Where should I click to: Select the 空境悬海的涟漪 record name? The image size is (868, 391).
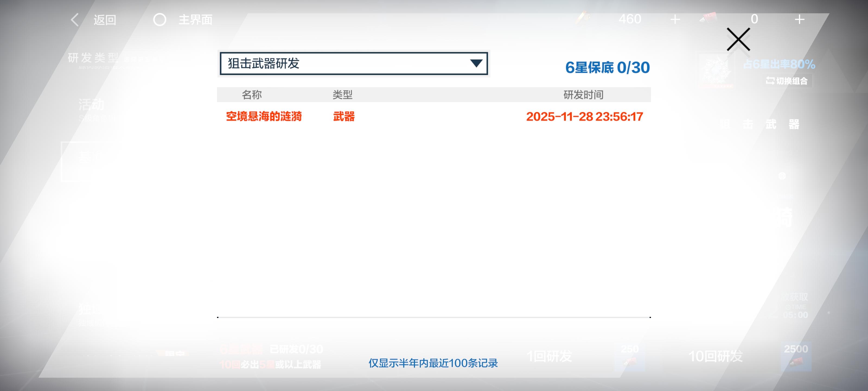[264, 116]
